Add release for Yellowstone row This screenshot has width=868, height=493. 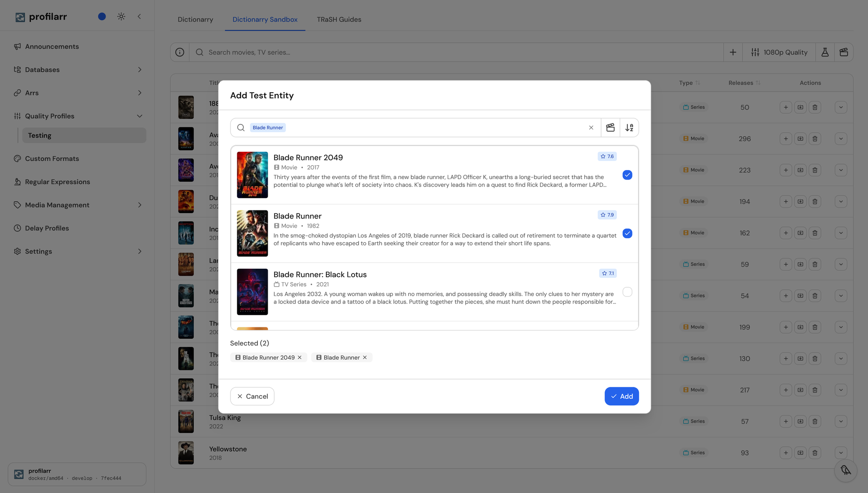coord(785,453)
